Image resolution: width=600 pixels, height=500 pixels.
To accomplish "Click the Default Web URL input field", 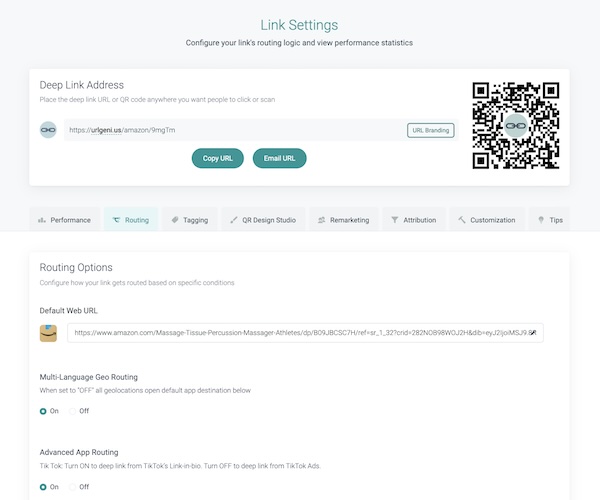I will tap(305, 333).
